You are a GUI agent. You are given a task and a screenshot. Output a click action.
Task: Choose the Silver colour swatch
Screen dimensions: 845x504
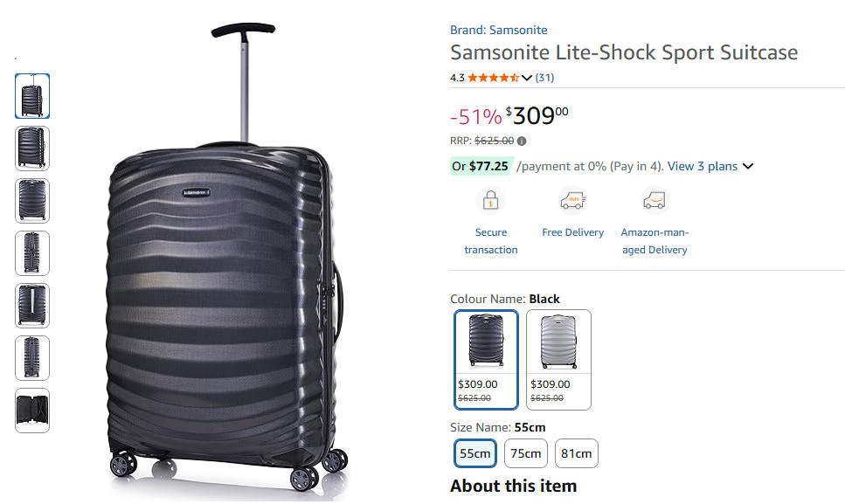558,359
